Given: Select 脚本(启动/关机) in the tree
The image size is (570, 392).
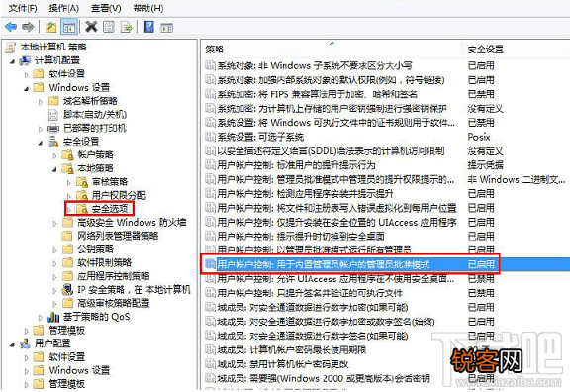Looking at the screenshot, I should click(x=95, y=114).
